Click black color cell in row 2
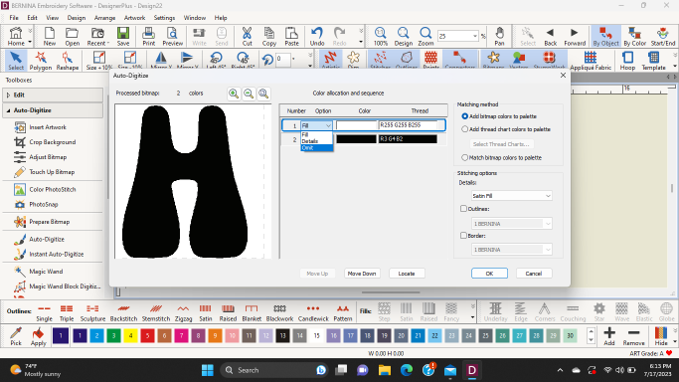The image size is (679, 382). point(356,139)
